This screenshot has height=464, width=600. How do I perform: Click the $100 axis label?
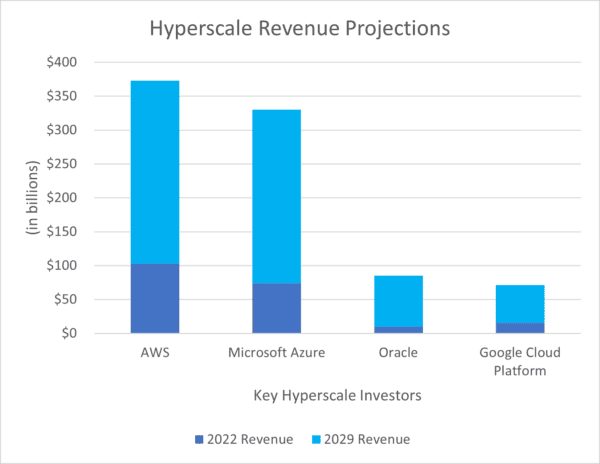tap(62, 265)
